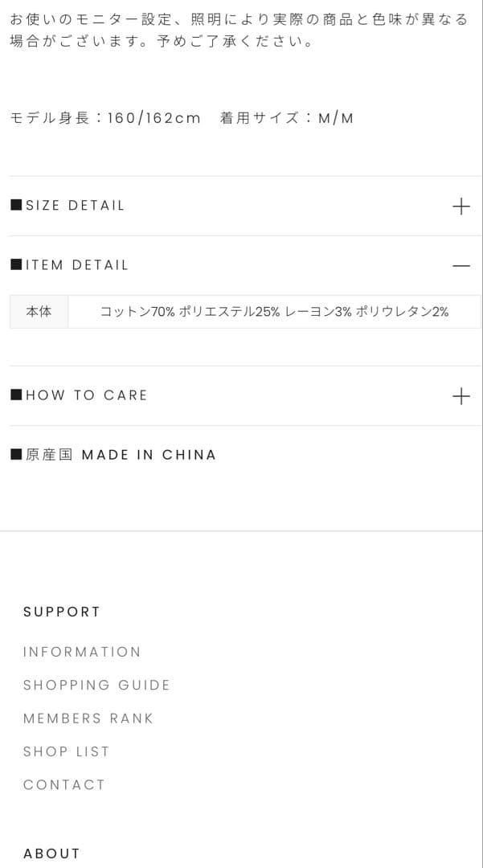483x868 pixels.
Task: Click the SUPPORT footer heading
Action: pyautogui.click(x=62, y=612)
